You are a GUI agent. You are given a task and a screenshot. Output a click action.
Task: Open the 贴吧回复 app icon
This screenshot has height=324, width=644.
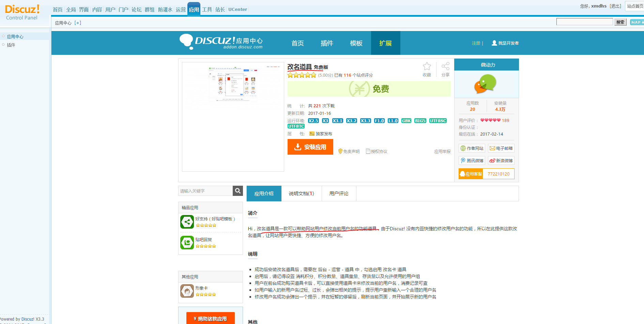(187, 243)
